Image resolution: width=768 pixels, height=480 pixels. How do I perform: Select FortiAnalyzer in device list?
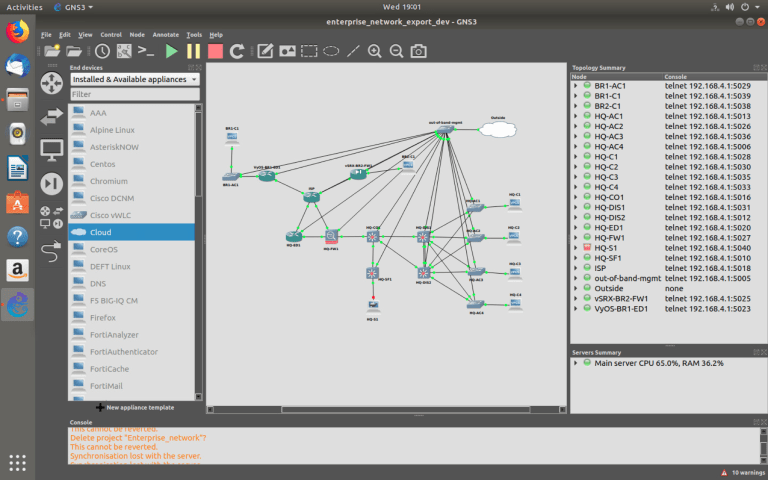coord(131,335)
